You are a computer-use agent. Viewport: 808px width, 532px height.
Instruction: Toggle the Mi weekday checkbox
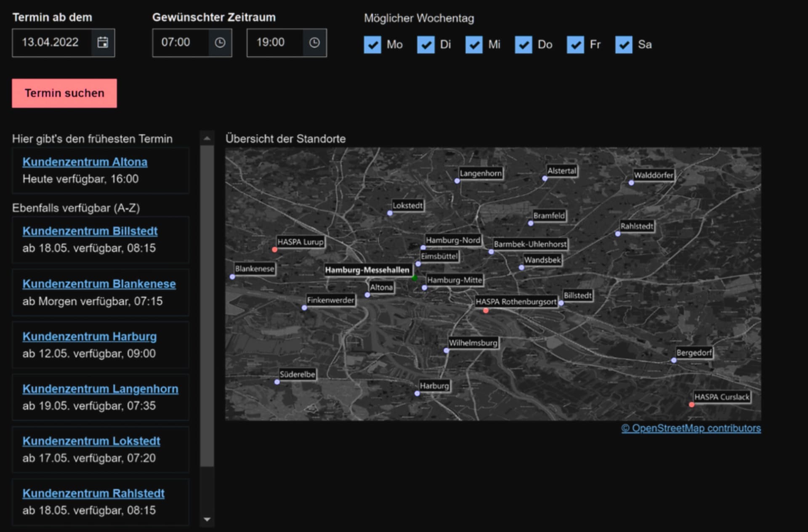(474, 45)
